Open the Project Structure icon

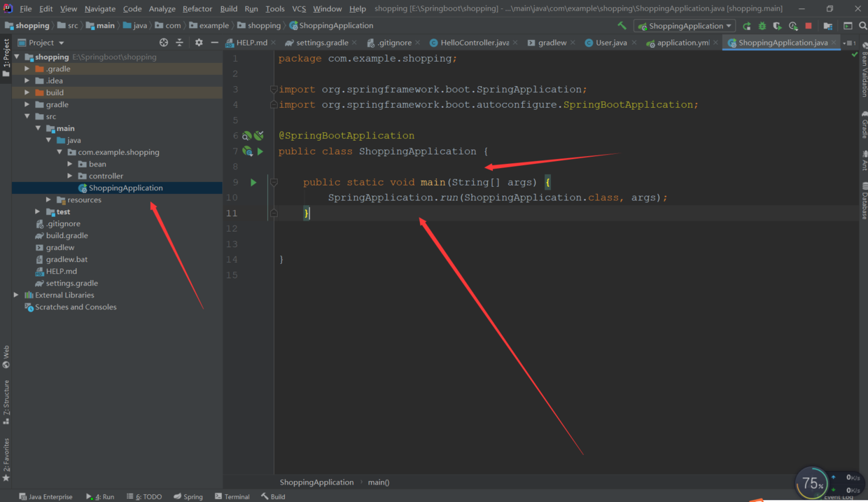828,26
